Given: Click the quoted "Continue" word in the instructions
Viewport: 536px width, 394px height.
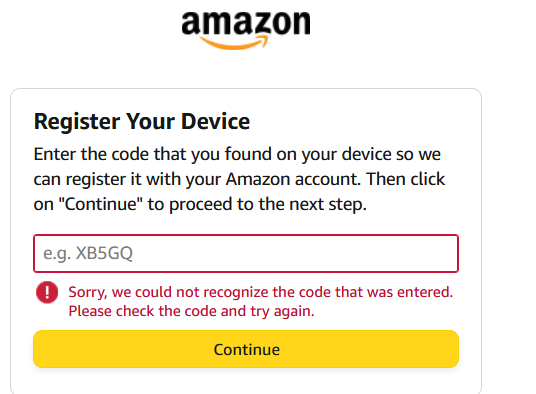Looking at the screenshot, I should pos(101,204).
